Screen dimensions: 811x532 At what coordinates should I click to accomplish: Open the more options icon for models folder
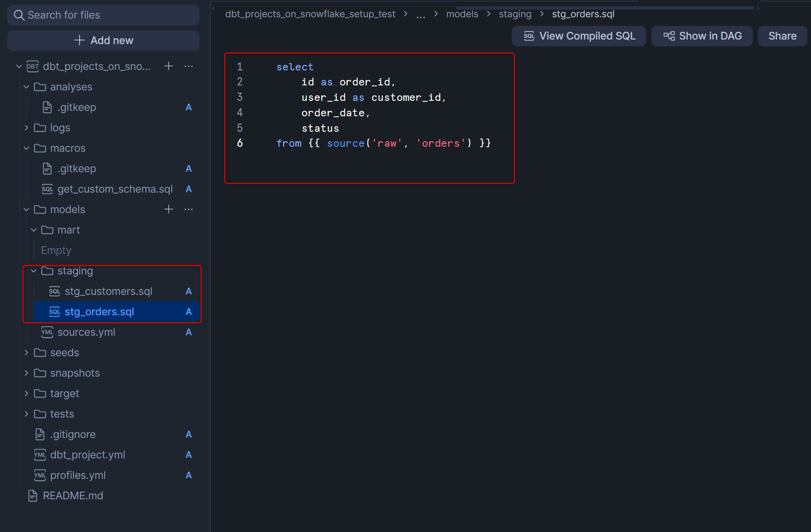tap(189, 209)
